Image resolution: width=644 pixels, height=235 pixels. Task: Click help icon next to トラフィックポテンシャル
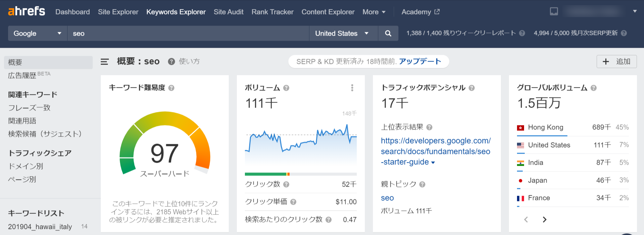pos(472,88)
